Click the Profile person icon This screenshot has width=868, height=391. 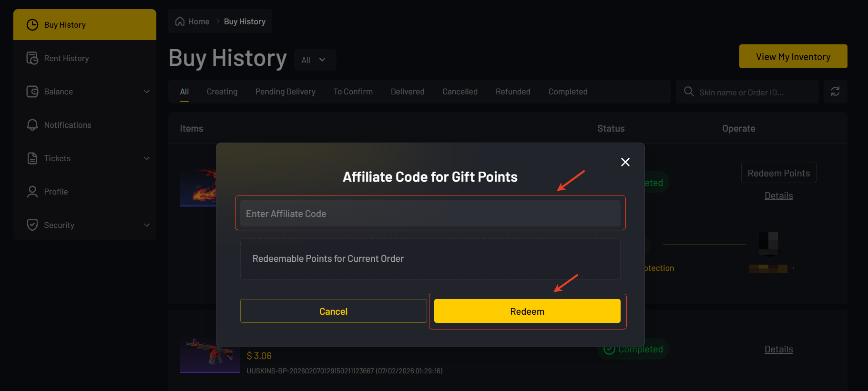32,192
